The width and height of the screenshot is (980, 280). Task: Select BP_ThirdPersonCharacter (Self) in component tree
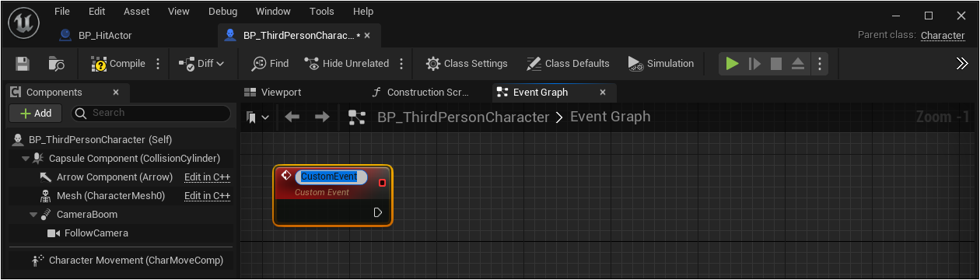[x=100, y=140]
